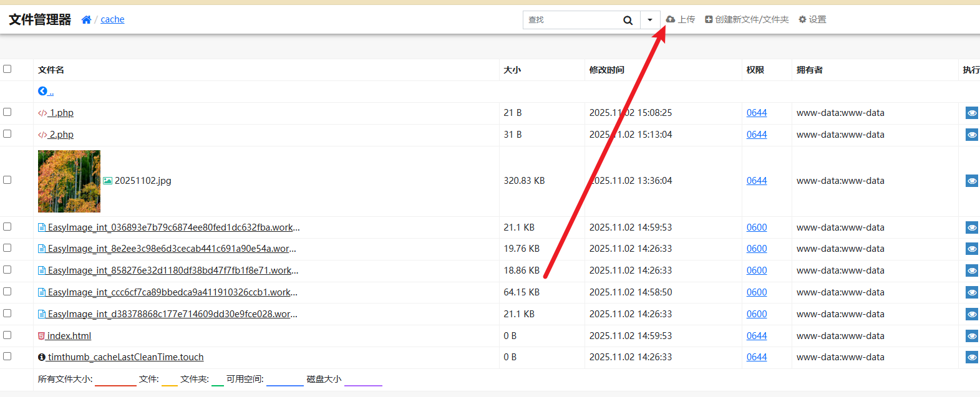
Task: Go up via the back arrow icon
Action: coord(42,91)
